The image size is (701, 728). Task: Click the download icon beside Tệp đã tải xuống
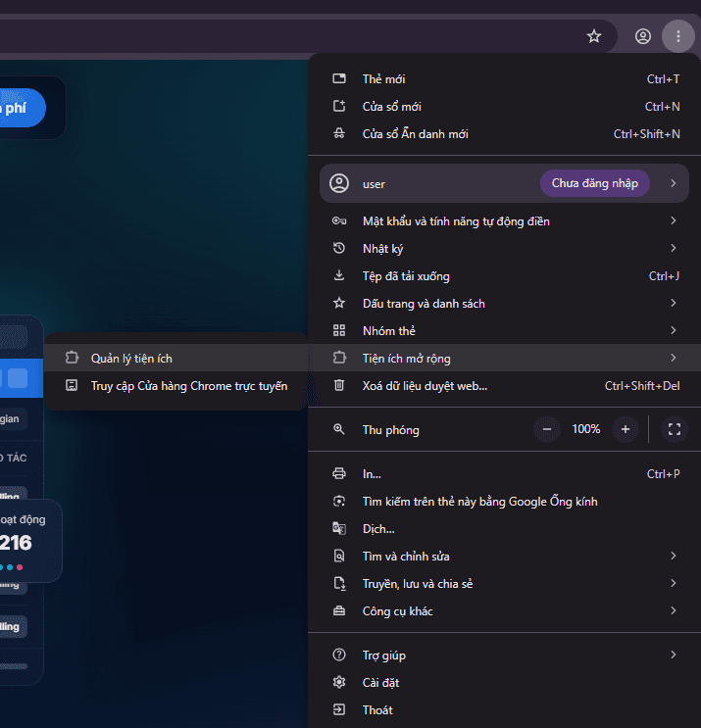point(339,275)
